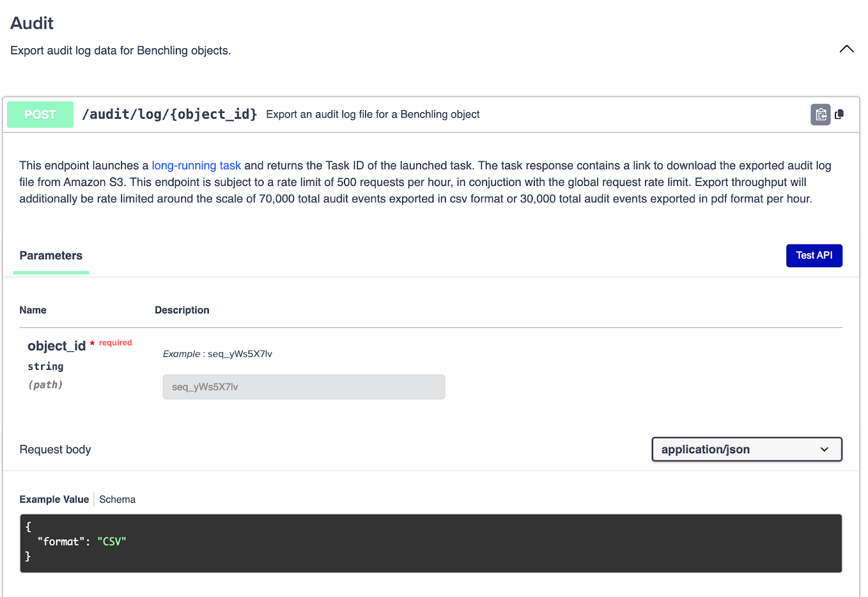Select the Parameters tab
868x597 pixels.
[x=51, y=256]
